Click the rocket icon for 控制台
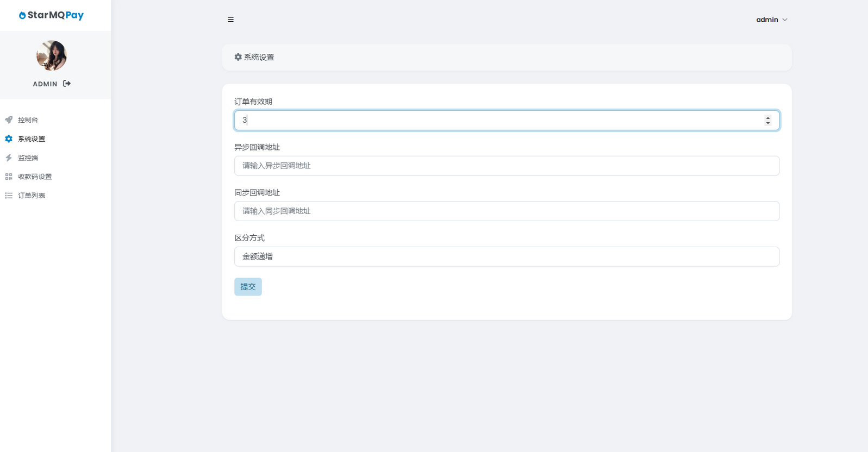868x452 pixels. pyautogui.click(x=9, y=120)
